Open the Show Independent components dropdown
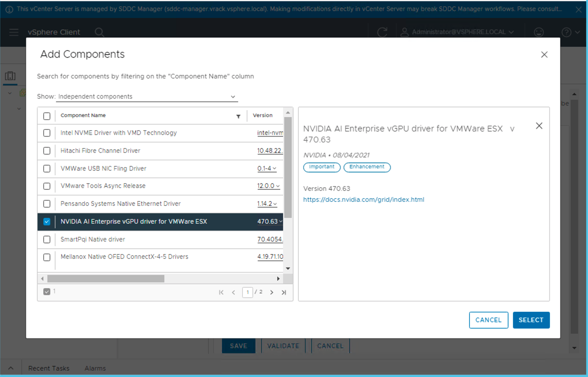Image resolution: width=588 pixels, height=377 pixels. 146,96
